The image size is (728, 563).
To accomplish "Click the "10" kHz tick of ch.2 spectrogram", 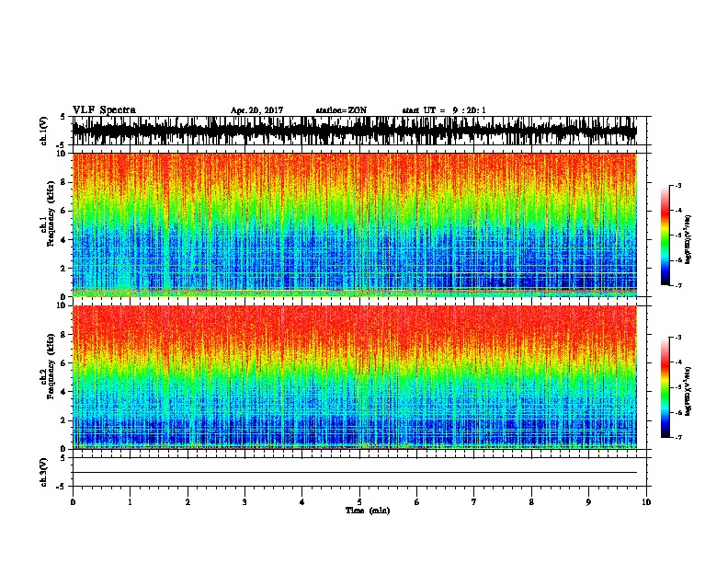I will [62, 305].
